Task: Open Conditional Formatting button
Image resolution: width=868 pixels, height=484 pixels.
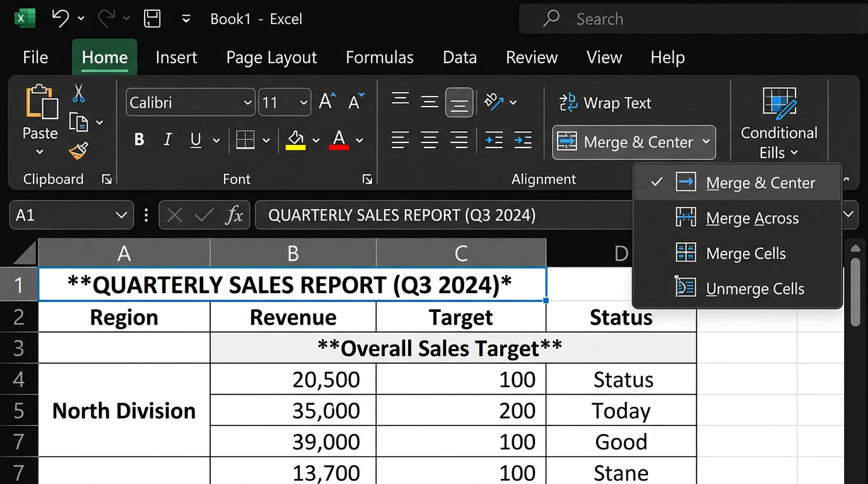Action: pos(778,123)
